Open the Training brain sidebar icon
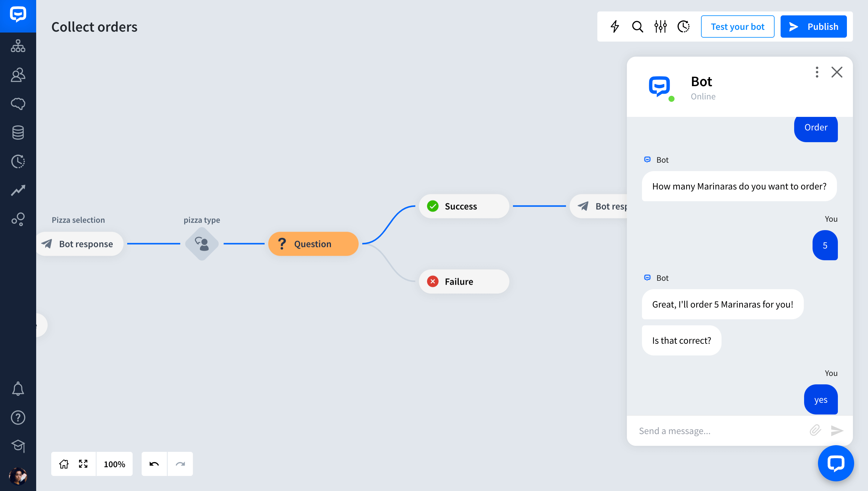The image size is (868, 491). tap(18, 104)
